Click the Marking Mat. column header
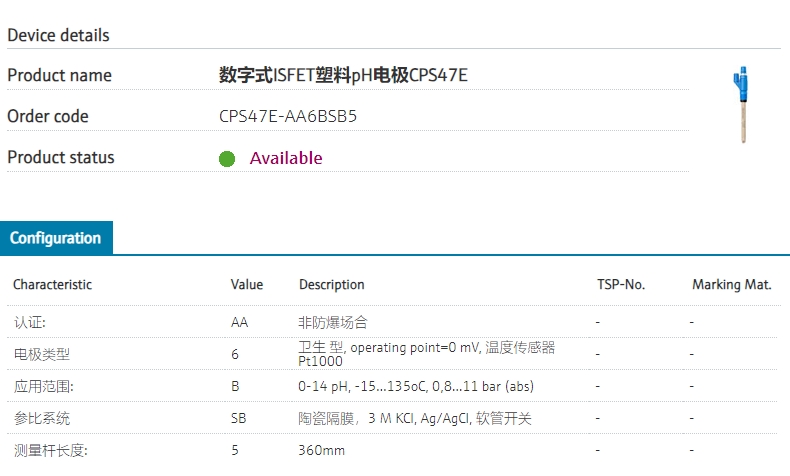790x476 pixels. (731, 285)
